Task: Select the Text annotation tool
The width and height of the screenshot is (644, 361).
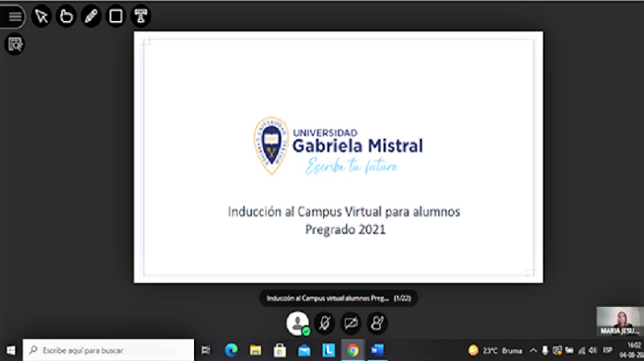Action: click(x=141, y=16)
